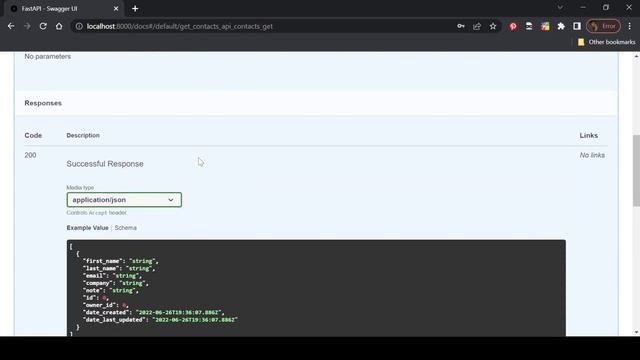640x360 pixels.
Task: Open a new browser tab
Action: [x=135, y=9]
